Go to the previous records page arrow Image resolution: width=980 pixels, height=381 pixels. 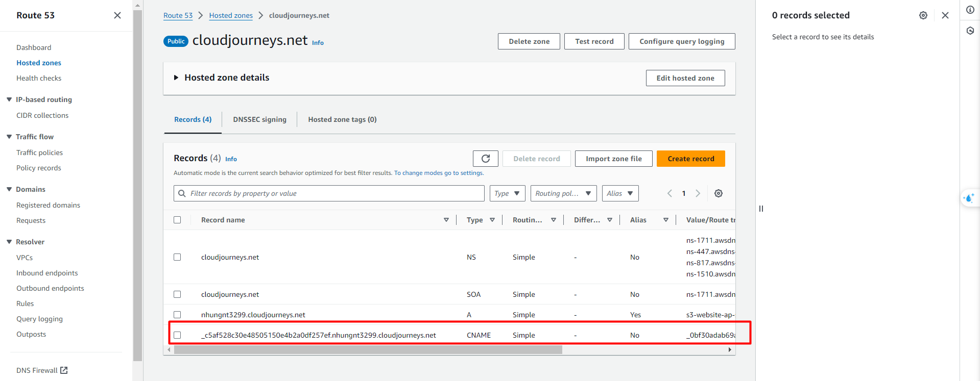tap(670, 193)
